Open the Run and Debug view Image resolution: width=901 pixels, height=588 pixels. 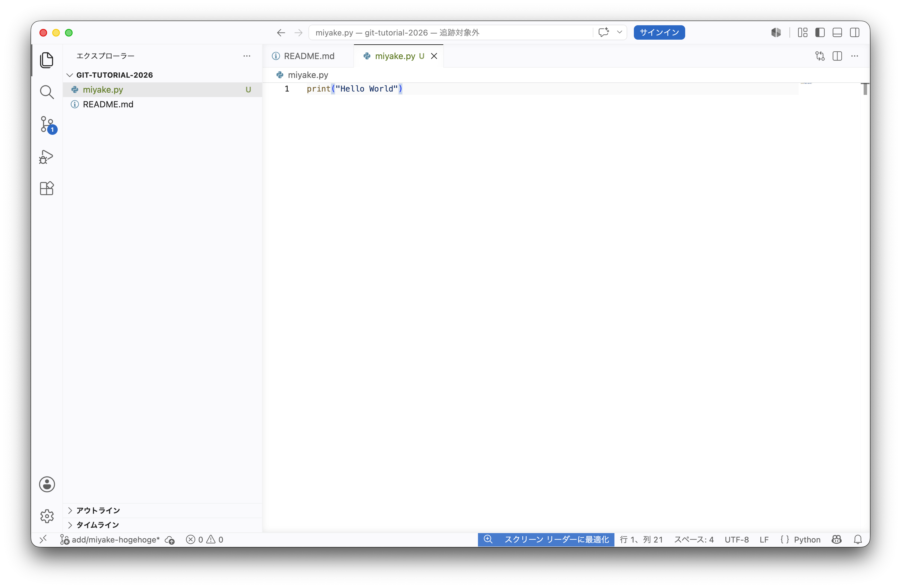[47, 157]
